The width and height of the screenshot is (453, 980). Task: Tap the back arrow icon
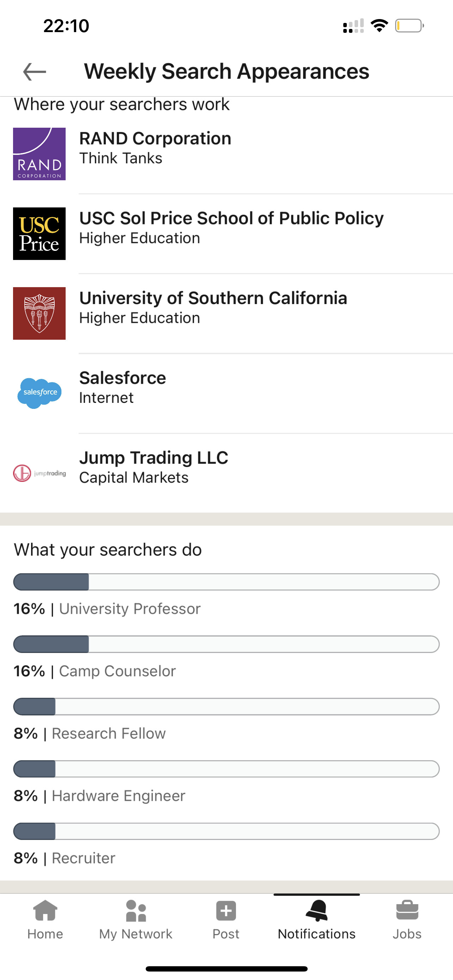pyautogui.click(x=35, y=72)
